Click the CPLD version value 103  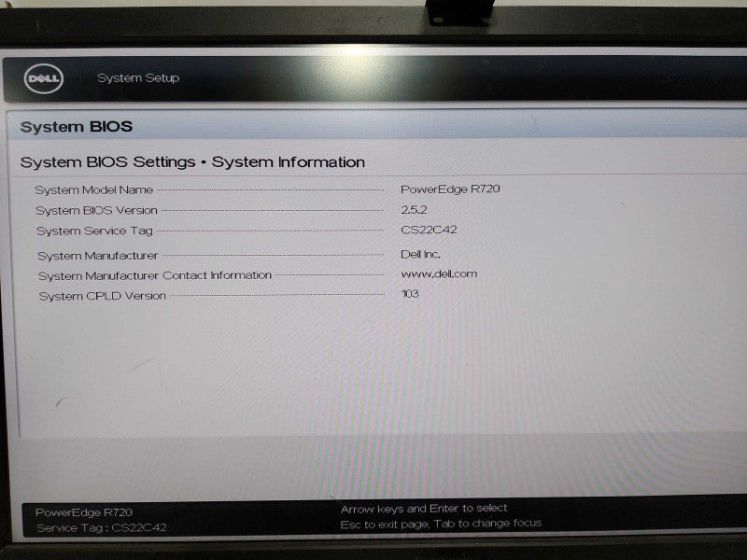[x=410, y=294]
